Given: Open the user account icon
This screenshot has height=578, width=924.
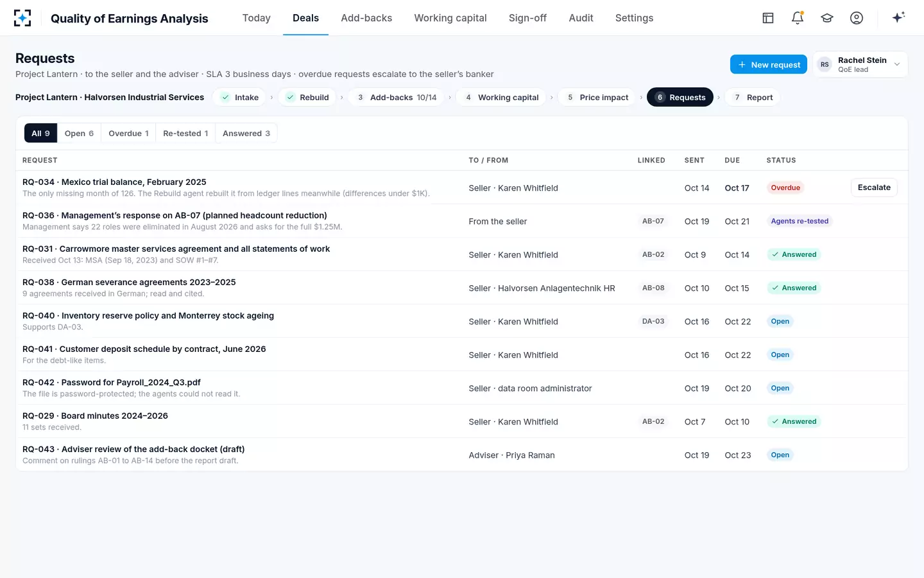Looking at the screenshot, I should tap(857, 18).
